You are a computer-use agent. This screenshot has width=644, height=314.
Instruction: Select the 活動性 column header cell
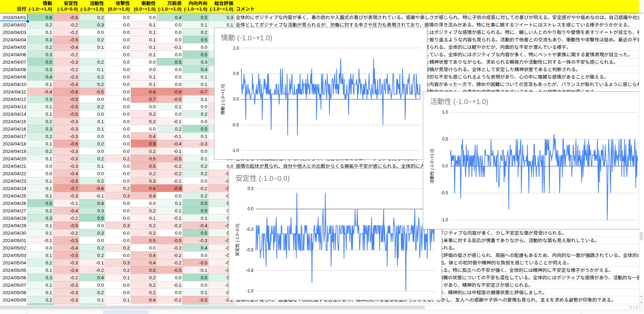92,6
